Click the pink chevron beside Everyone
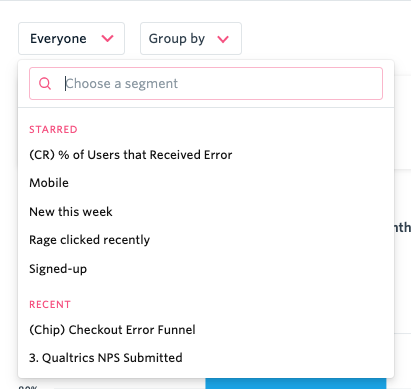411x389 pixels. tap(107, 39)
